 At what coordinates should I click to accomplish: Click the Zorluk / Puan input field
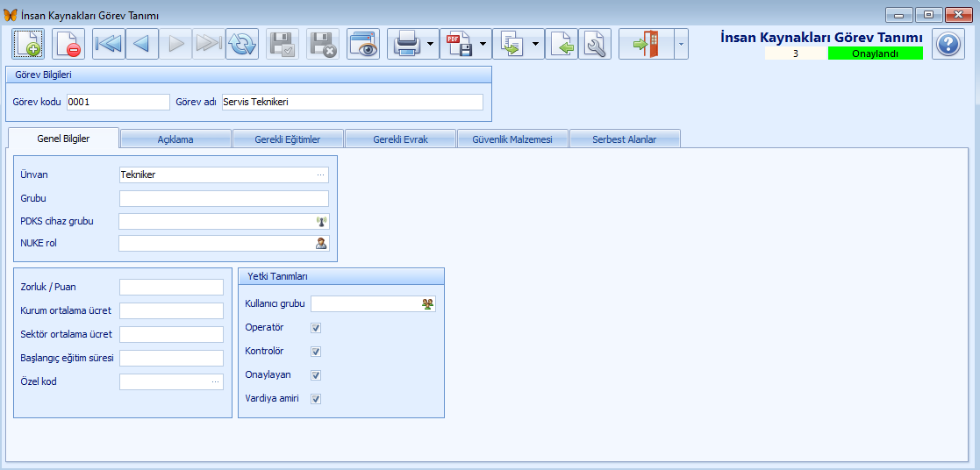coord(171,287)
